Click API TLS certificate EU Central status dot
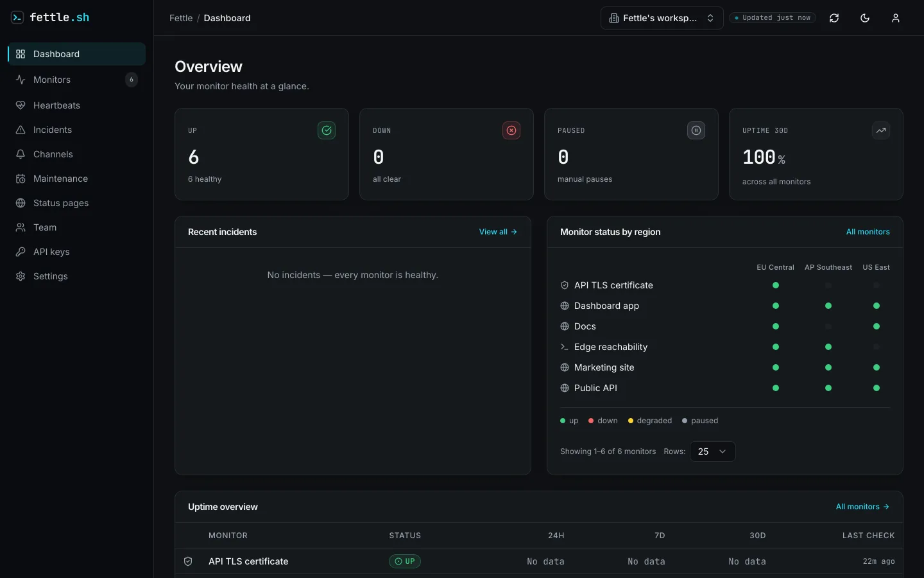Image resolution: width=924 pixels, height=578 pixels. tap(776, 285)
